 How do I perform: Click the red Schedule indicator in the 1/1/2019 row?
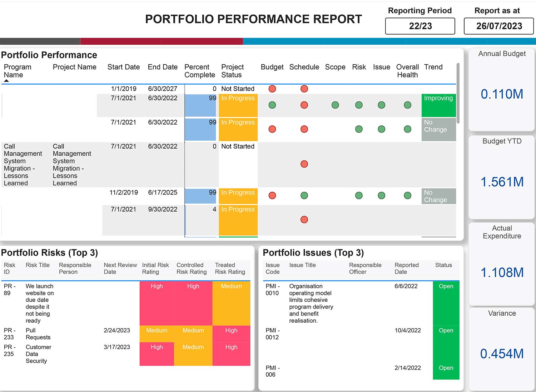click(304, 89)
